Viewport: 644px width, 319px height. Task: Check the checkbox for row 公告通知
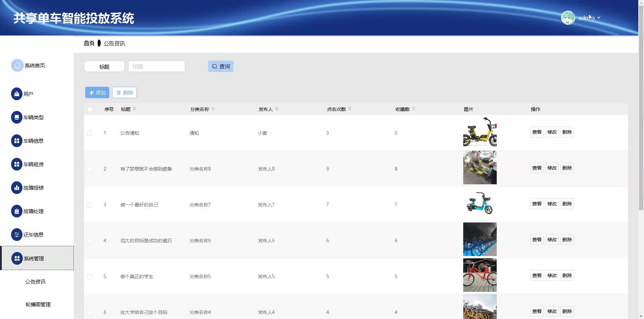click(x=89, y=133)
